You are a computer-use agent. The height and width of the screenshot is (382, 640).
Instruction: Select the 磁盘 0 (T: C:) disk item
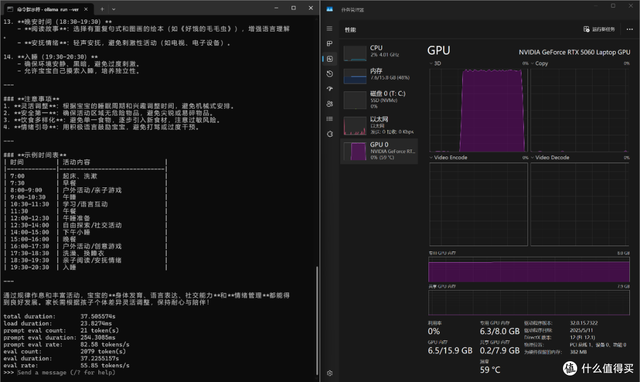tap(379, 100)
